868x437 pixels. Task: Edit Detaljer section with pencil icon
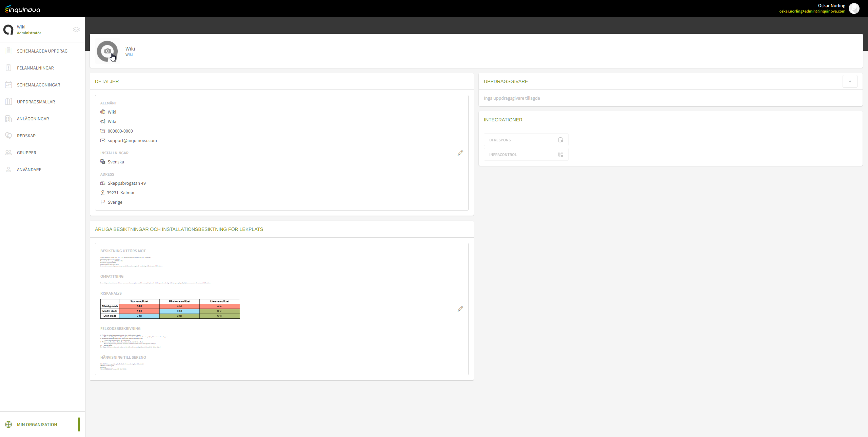[x=460, y=153]
